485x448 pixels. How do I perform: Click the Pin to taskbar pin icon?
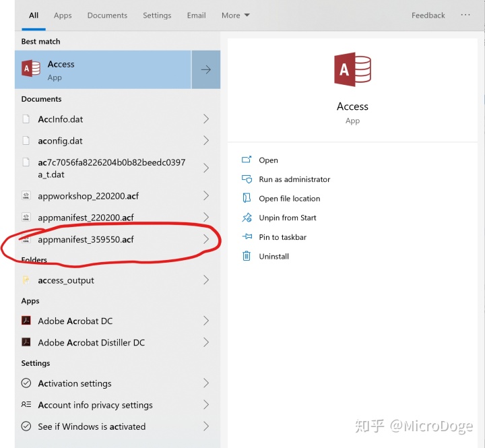(247, 236)
